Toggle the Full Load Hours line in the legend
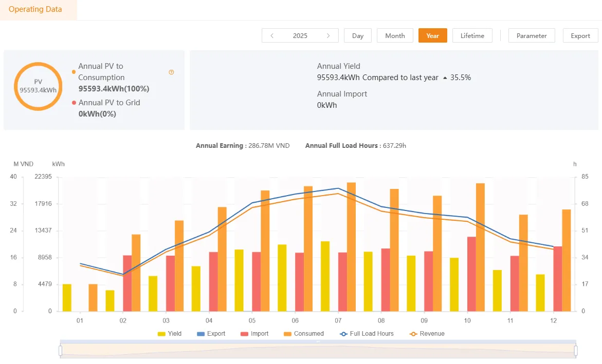 point(367,334)
